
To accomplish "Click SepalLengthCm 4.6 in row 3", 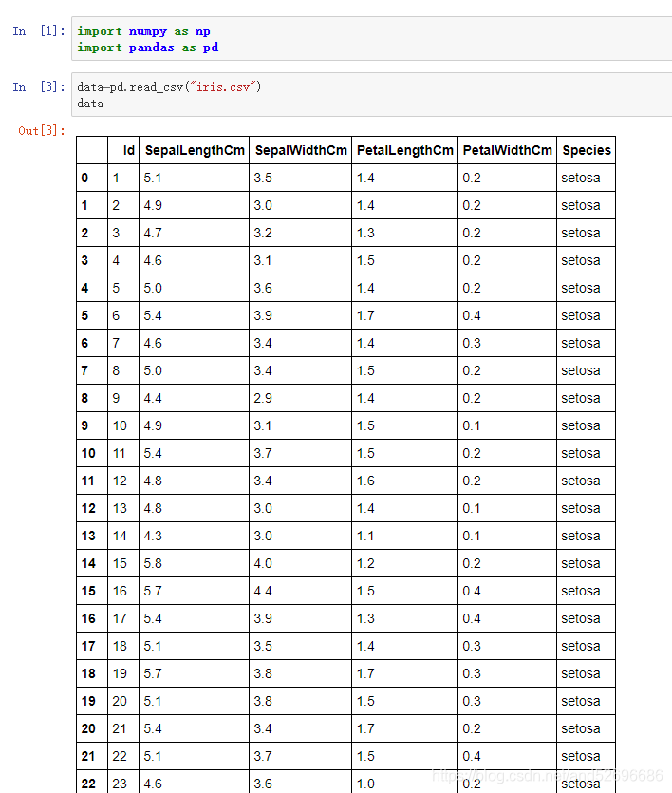I will click(153, 260).
